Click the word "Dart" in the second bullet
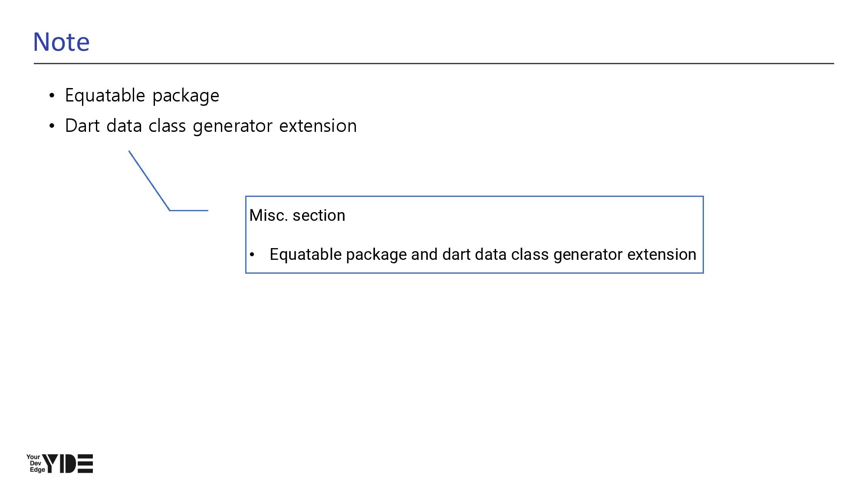Viewport: 868px width, 488px height. (x=82, y=126)
